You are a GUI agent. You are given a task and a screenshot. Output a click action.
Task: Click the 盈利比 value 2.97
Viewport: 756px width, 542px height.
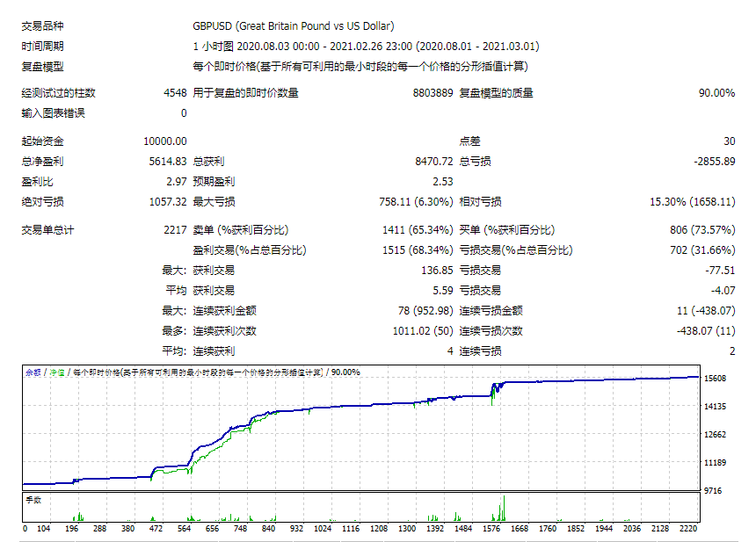pyautogui.click(x=177, y=182)
